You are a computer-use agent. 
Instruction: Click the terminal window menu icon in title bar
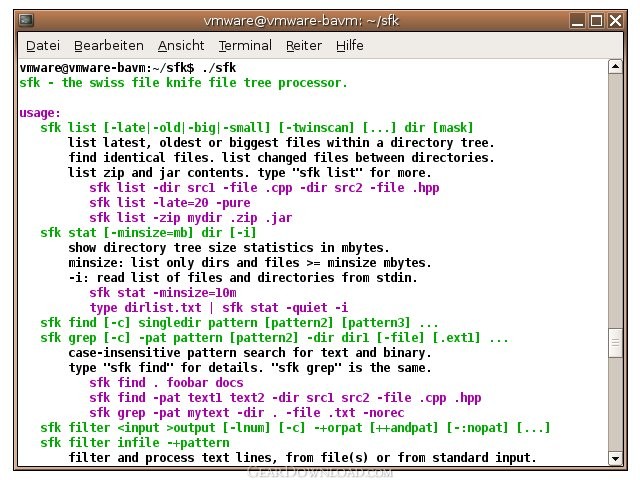(x=27, y=20)
